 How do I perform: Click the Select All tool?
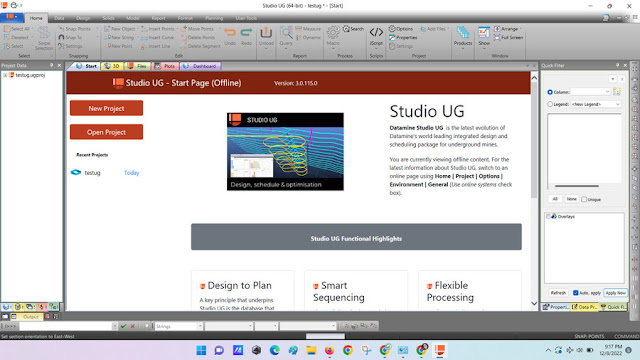click(x=17, y=29)
